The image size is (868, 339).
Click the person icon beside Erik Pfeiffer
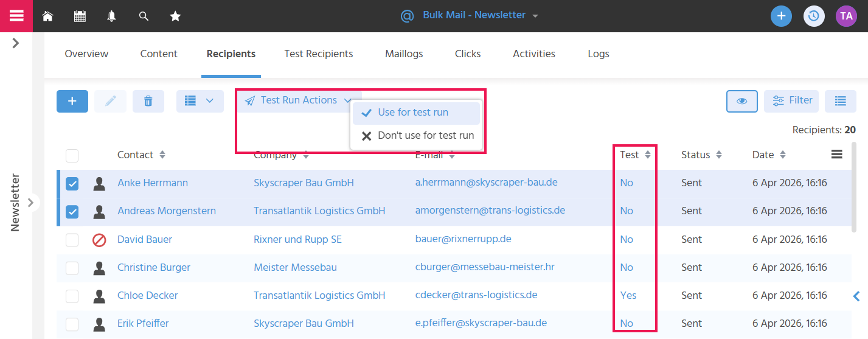(99, 324)
